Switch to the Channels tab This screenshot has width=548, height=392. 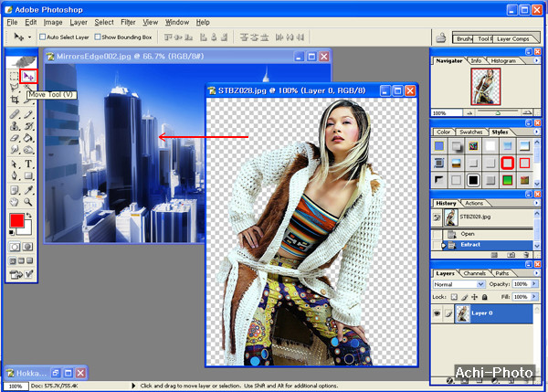click(475, 273)
